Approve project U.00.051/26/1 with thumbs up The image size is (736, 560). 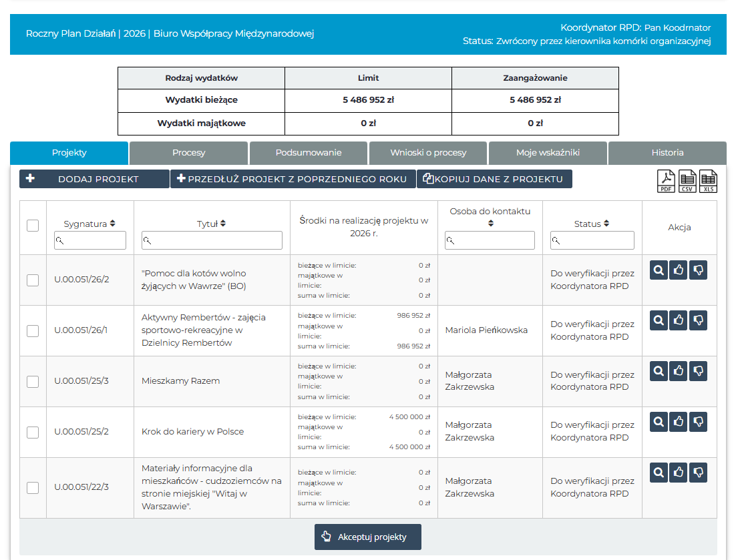[679, 320]
